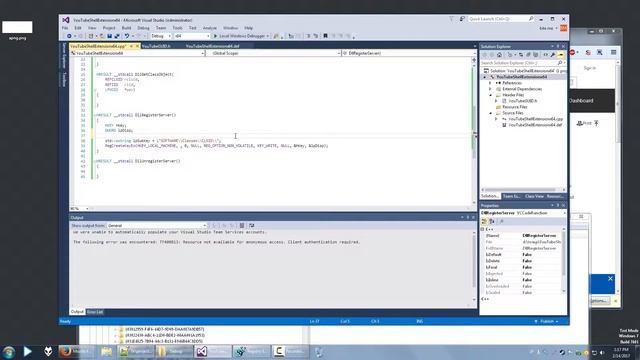Collapse the Header Files folder
The image size is (640, 360).
[x=490, y=95]
